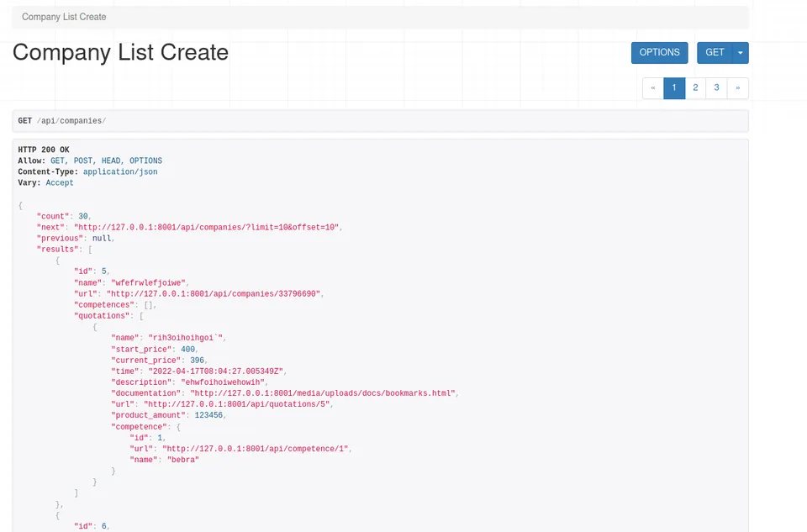Image resolution: width=807 pixels, height=532 pixels.
Task: Go to page 2 in pagination
Action: [695, 88]
